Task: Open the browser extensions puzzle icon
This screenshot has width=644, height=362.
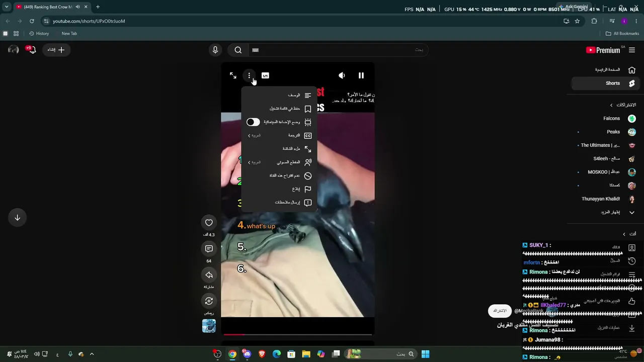Action: (x=594, y=21)
